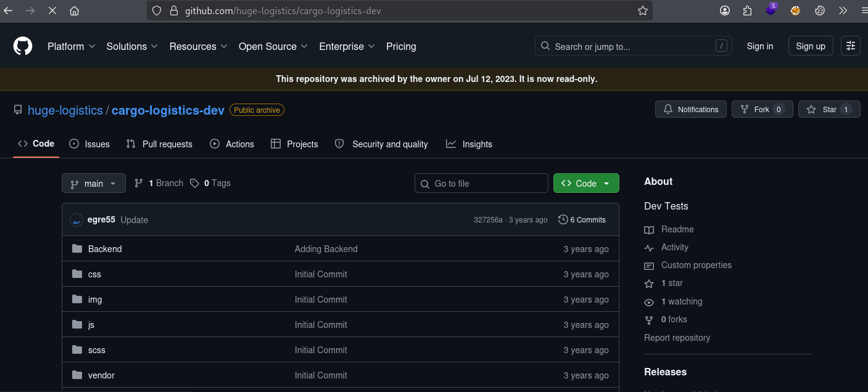Switch to the Actions tab
Image resolution: width=868 pixels, height=392 pixels.
(x=232, y=144)
